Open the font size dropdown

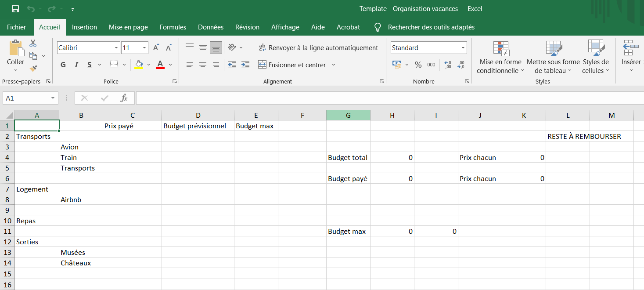coord(144,47)
